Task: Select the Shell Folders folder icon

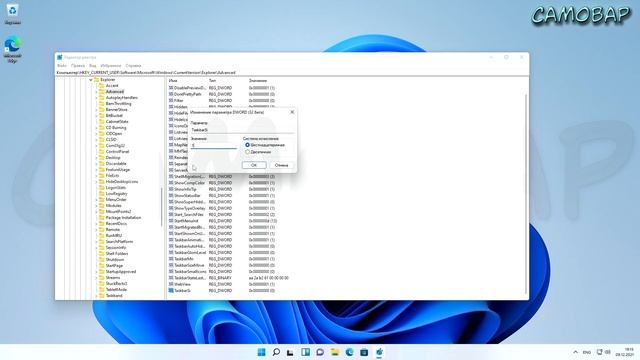Action: tap(102, 253)
